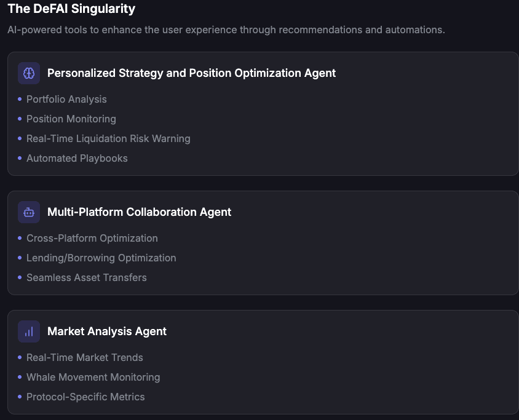Click the AI-powered tools description text
Viewport: 519px width, 420px height.
click(226, 30)
